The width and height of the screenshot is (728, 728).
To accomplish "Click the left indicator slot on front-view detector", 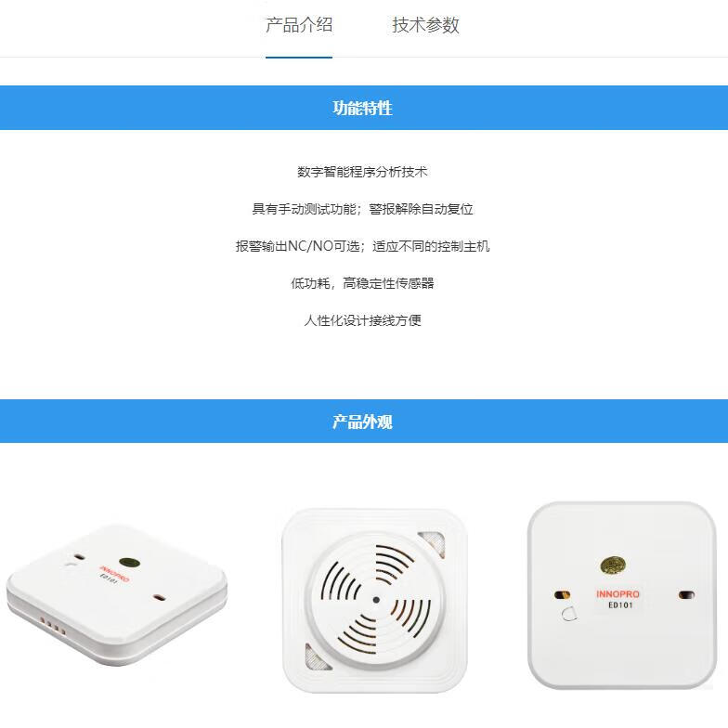I will click(x=563, y=594).
